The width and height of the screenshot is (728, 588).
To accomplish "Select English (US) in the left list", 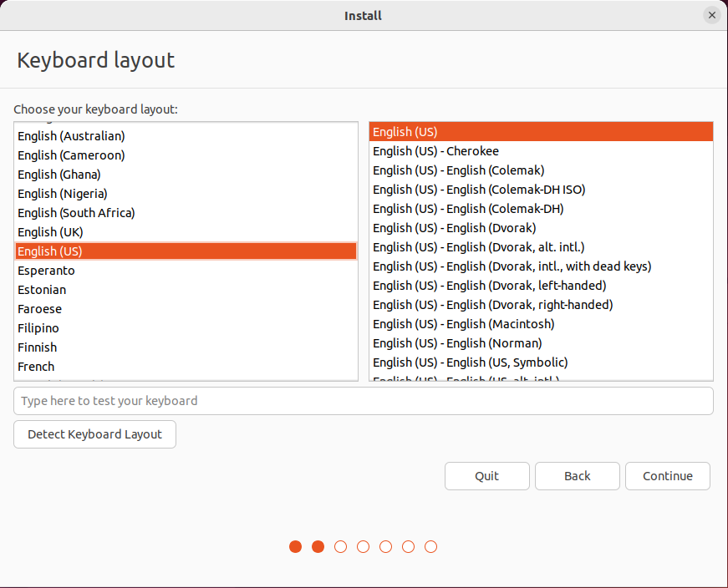I will 186,251.
